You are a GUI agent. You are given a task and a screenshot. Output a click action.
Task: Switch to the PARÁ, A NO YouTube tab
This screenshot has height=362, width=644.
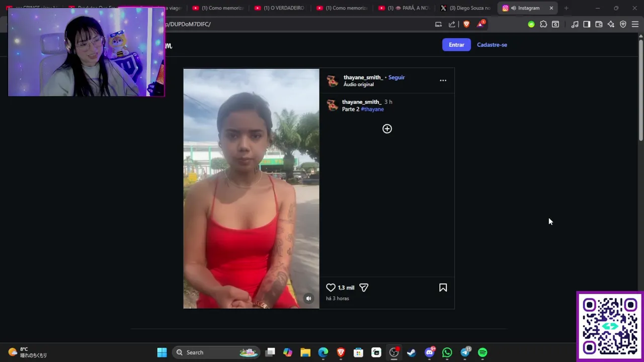pos(404,8)
